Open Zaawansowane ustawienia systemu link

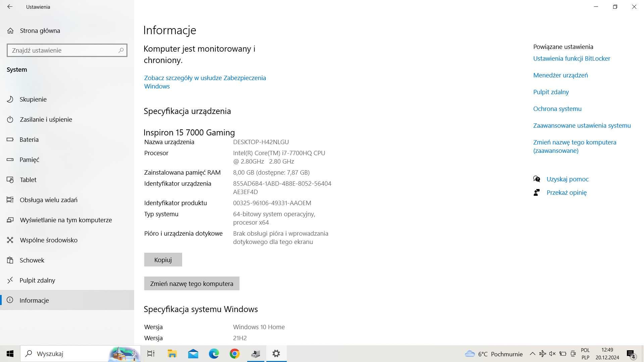pos(582,125)
